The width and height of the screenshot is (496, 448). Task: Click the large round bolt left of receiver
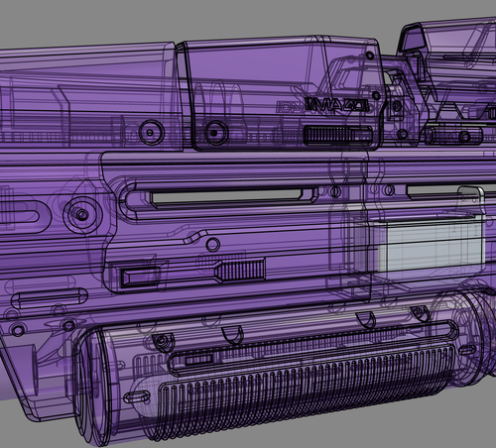(x=82, y=214)
